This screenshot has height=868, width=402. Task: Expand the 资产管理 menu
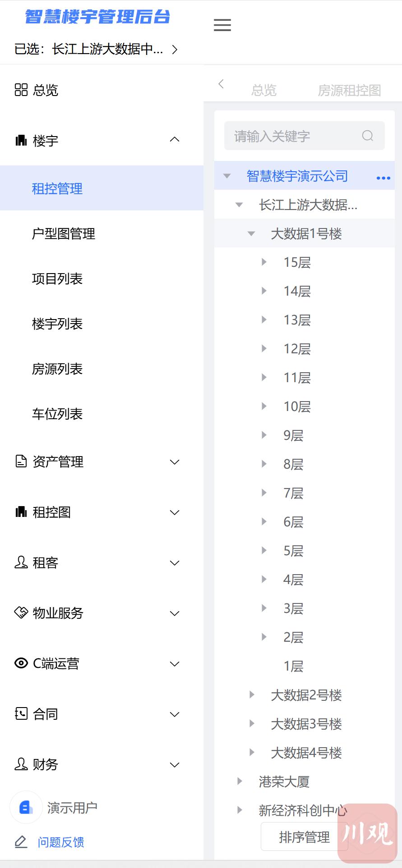[175, 462]
